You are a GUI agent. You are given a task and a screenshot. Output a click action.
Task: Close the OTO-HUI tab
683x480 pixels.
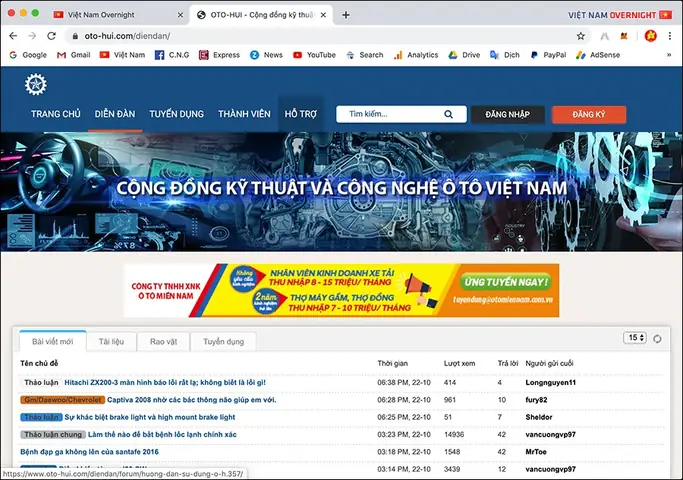click(x=323, y=15)
